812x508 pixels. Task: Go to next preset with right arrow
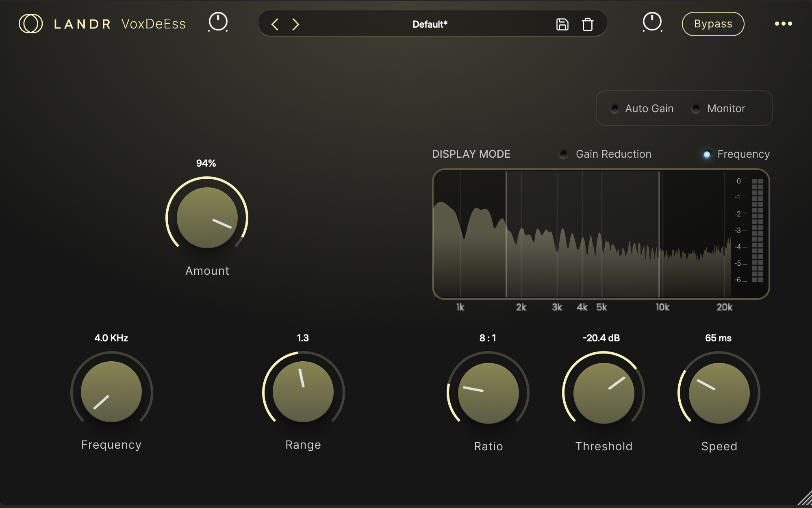[x=296, y=24]
